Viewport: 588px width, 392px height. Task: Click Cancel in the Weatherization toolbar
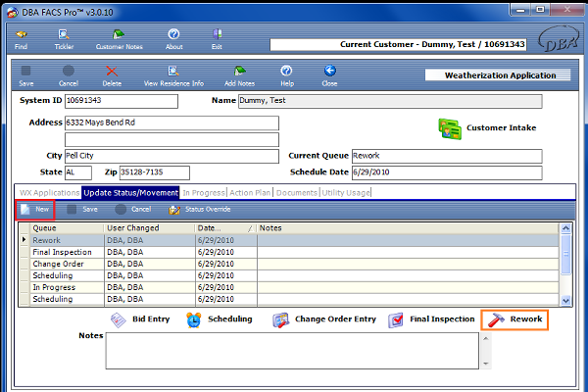69,76
